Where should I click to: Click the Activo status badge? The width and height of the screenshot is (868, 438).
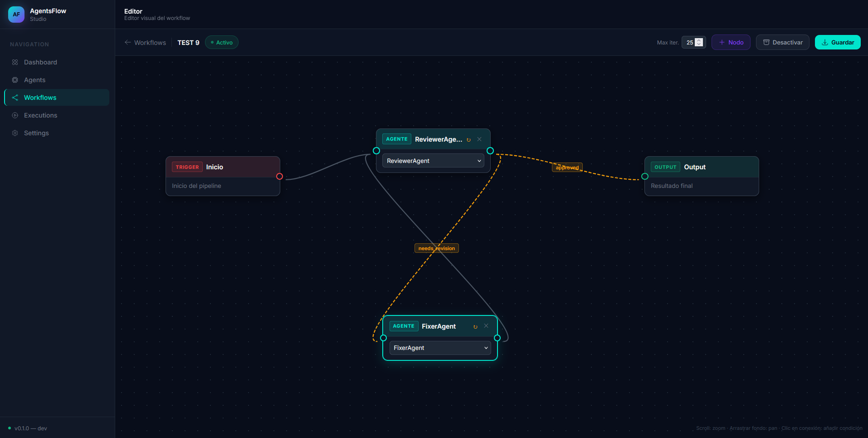(222, 42)
